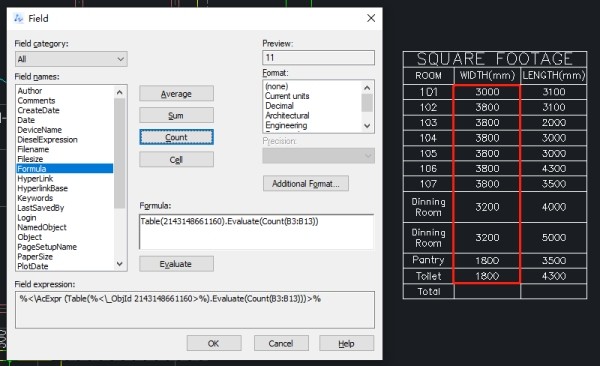Select PlotDate in Field names
The image size is (600, 366).
tap(33, 266)
